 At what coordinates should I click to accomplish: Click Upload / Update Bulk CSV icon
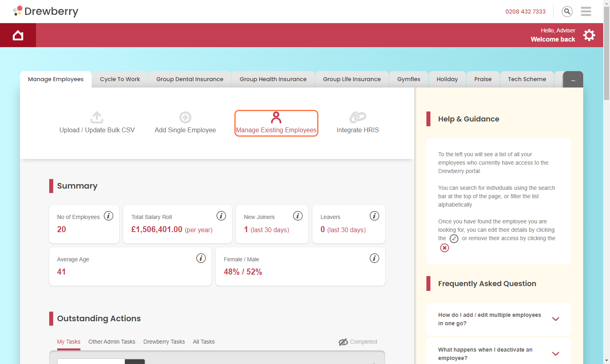tap(97, 117)
